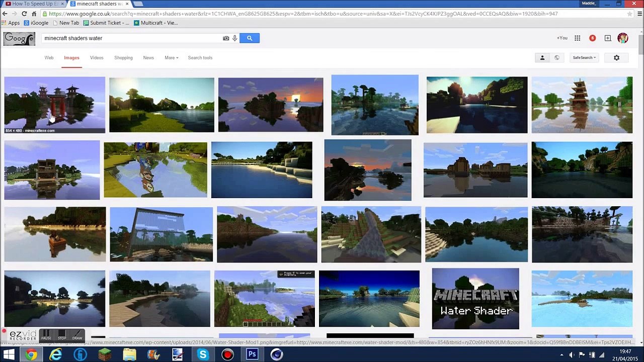The image size is (644, 362).
Task: Switch to global results globe toggle
Action: pyautogui.click(x=556, y=58)
